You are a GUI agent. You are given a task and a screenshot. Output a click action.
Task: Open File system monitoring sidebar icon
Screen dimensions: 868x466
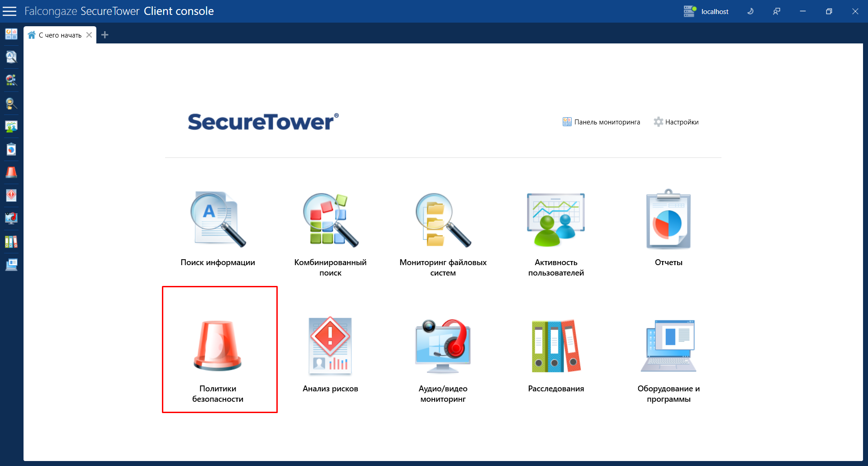(x=11, y=103)
